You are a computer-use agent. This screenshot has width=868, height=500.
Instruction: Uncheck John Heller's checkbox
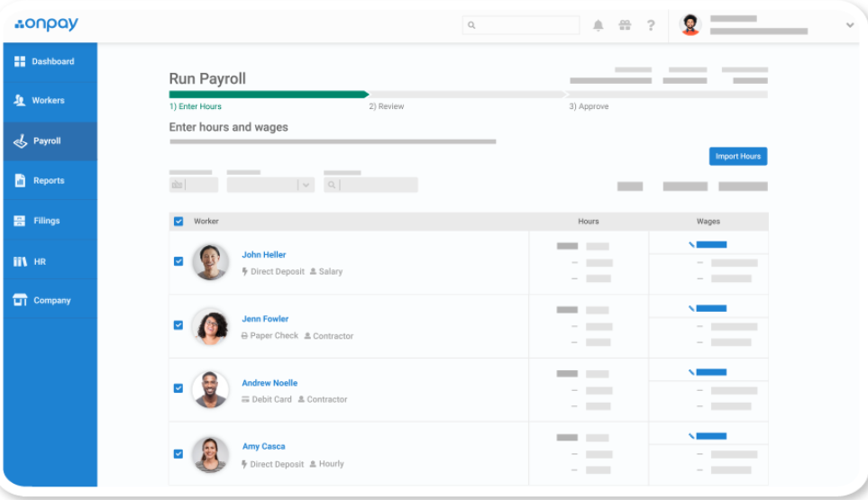pyautogui.click(x=178, y=261)
